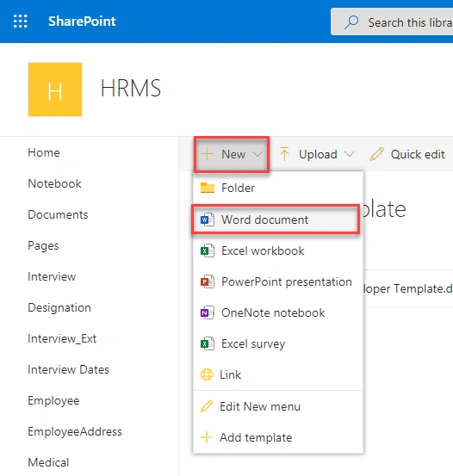453x476 pixels.
Task: Open the Developer Template document row
Action: click(408, 288)
